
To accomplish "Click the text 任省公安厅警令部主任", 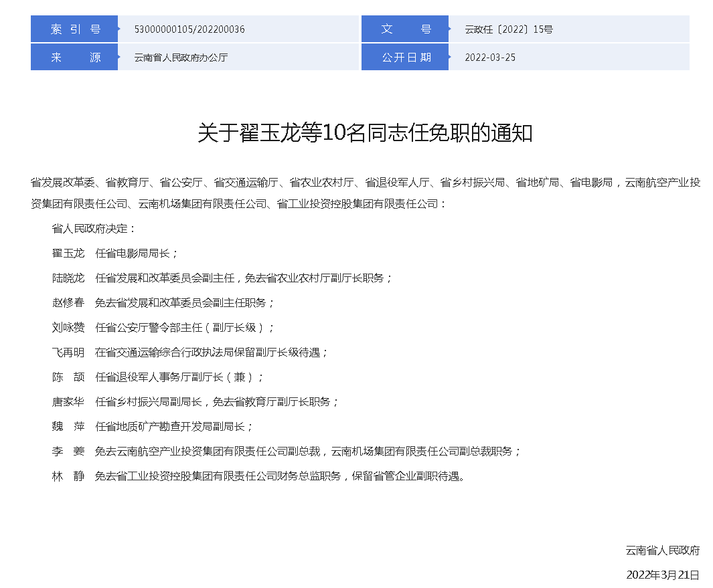I will click(x=149, y=328).
